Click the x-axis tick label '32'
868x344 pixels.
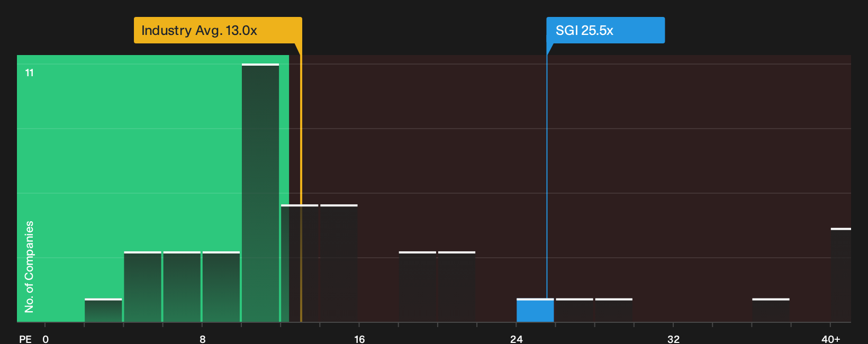(673, 339)
